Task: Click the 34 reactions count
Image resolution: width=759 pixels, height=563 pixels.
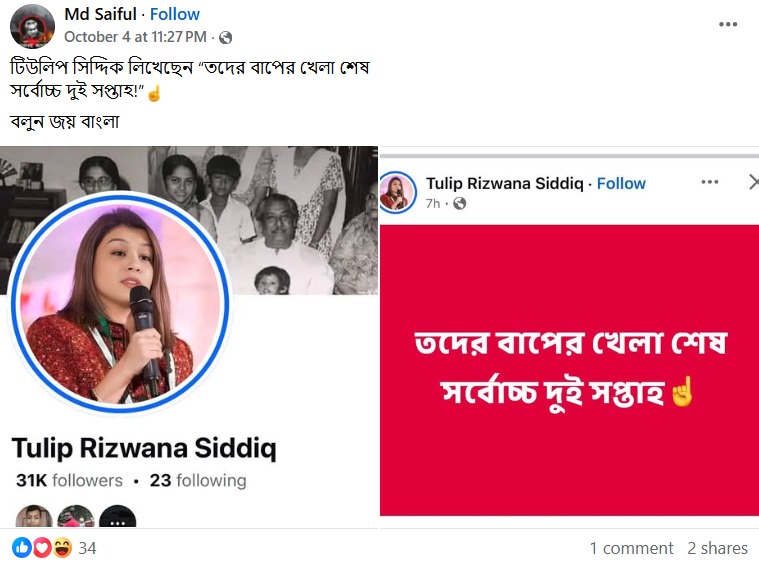Action: click(x=88, y=548)
